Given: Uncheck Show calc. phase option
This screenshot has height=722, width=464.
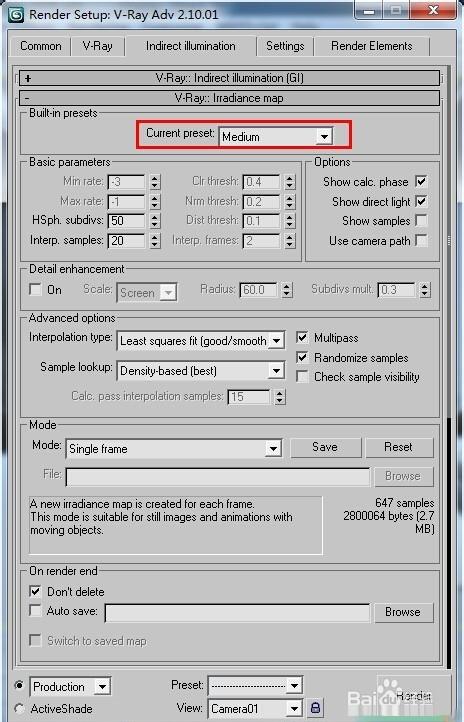Looking at the screenshot, I should [421, 181].
